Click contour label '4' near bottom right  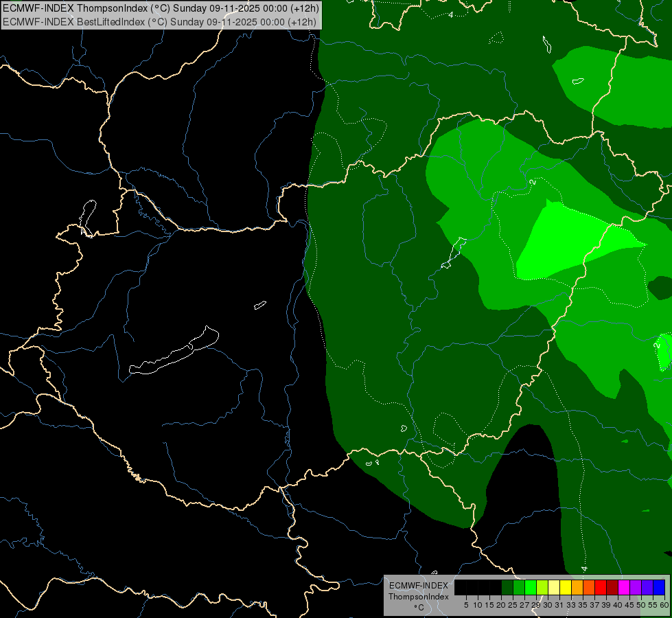pos(583,569)
